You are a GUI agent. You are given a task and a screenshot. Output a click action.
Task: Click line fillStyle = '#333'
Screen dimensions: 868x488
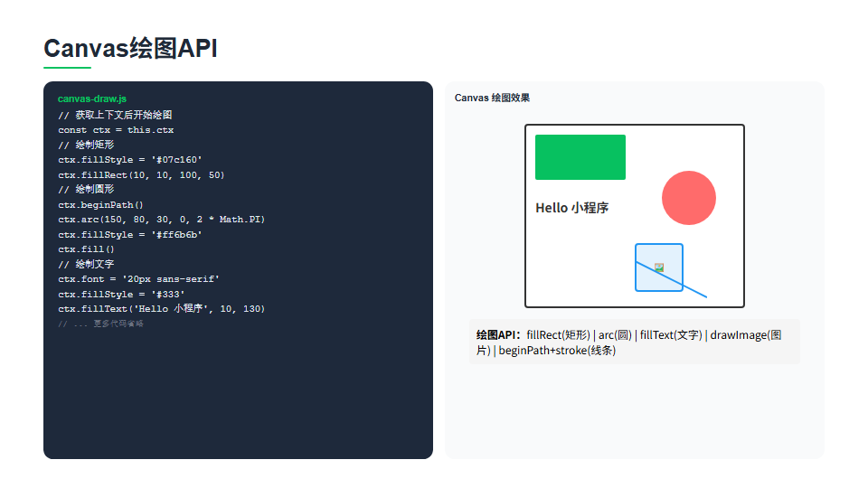(121, 295)
